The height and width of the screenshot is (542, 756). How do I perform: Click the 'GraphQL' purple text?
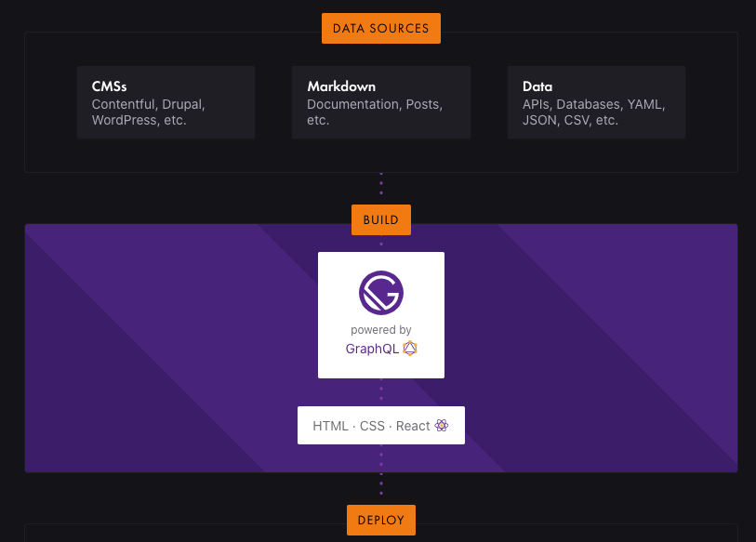[372, 349]
